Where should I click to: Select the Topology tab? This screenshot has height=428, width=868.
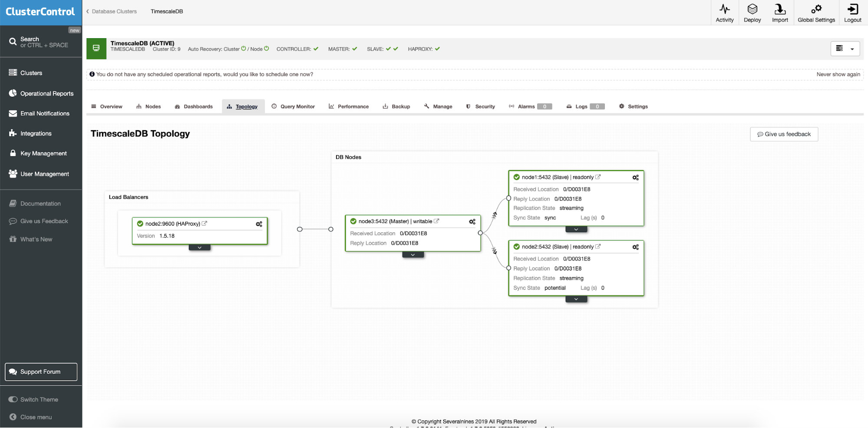[x=242, y=106]
